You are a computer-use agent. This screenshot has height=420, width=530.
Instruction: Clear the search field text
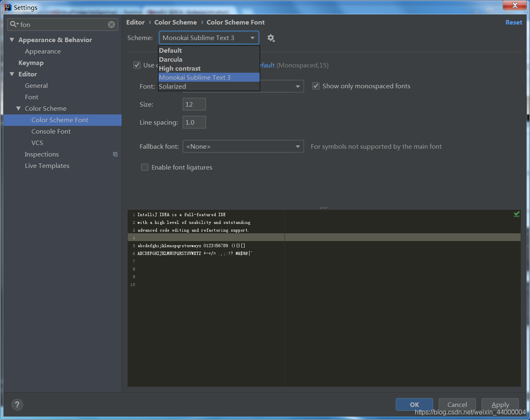point(111,25)
